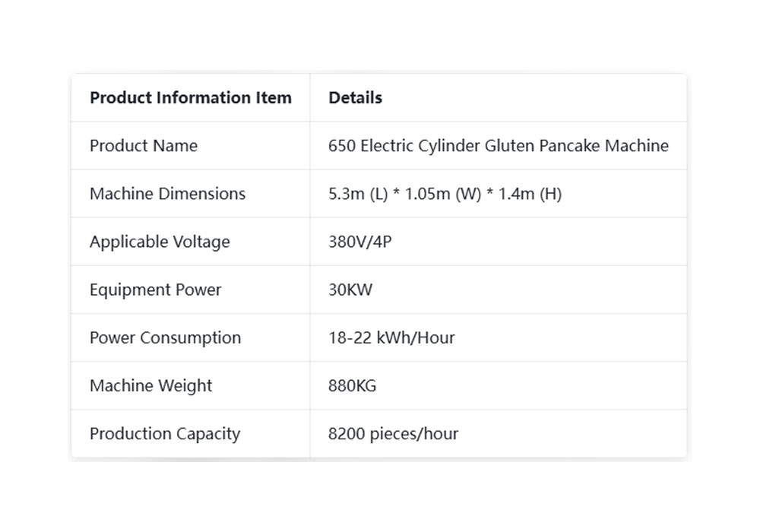
Task: Select the '8200 pieces/hour' capacity value
Action: [393, 433]
